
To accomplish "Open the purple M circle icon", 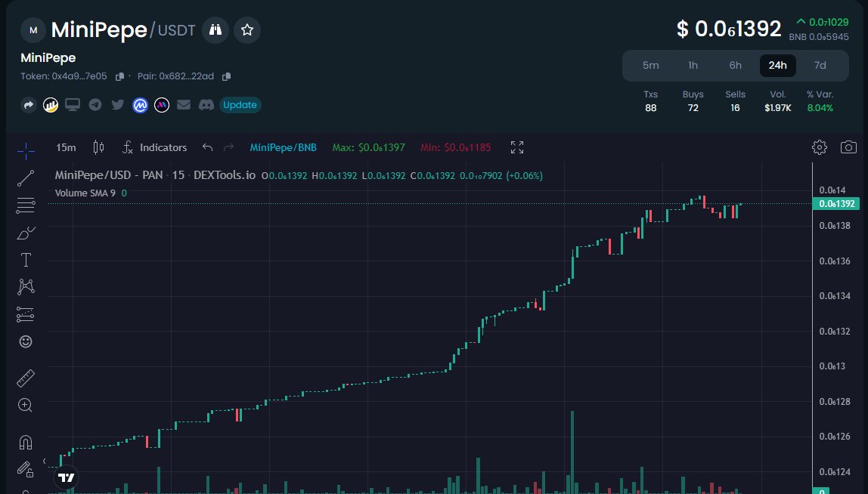I will pyautogui.click(x=162, y=104).
